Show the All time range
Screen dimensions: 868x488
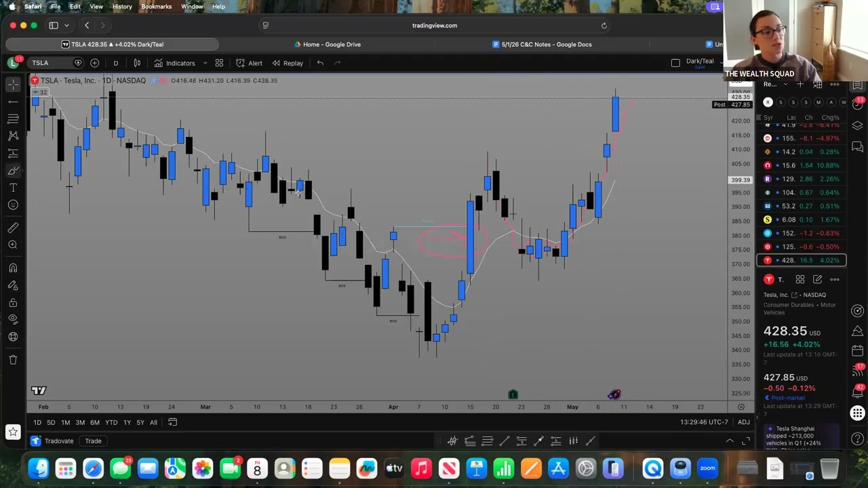[x=153, y=422]
